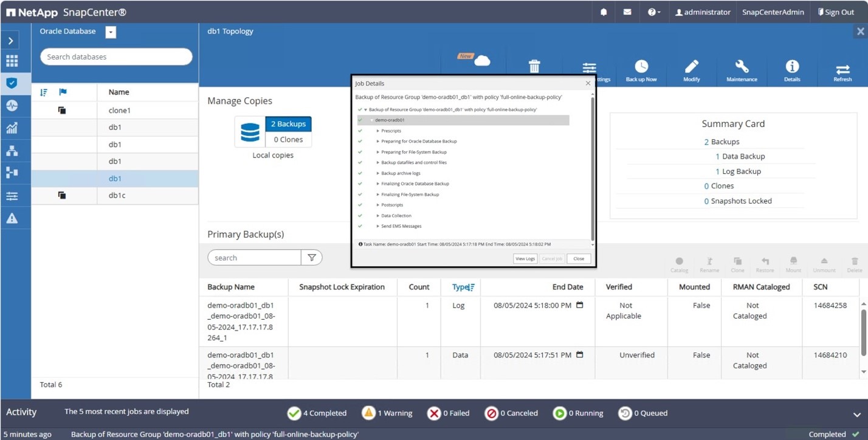Viewport: 868px width, 440px height.
Task: Open the Hosts hierarchy icon in sidebar
Action: [x=12, y=151]
